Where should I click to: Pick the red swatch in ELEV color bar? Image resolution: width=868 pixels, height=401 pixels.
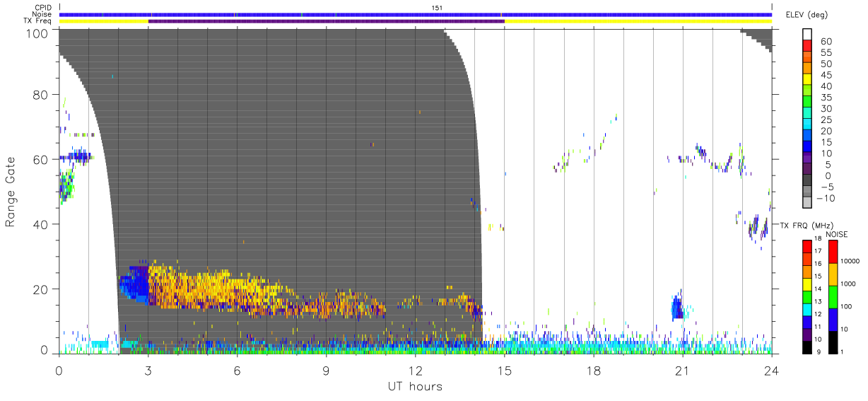pos(807,45)
